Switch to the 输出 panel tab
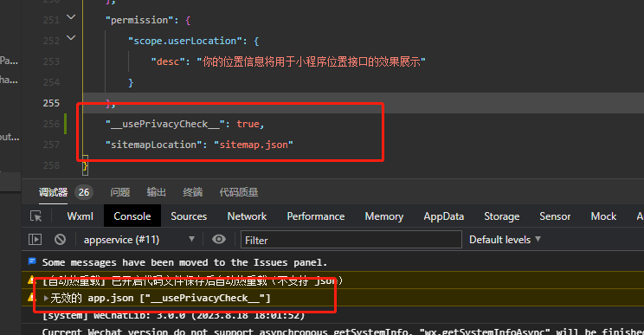The width and height of the screenshot is (644, 335). tap(156, 192)
